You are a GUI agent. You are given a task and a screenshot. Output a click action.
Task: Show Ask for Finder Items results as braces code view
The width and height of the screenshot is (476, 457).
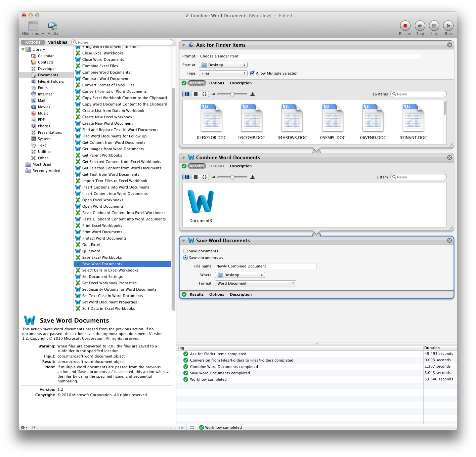pos(204,94)
